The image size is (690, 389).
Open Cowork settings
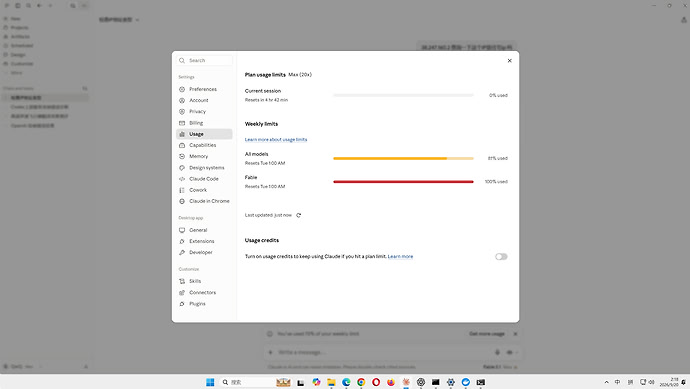point(204,190)
